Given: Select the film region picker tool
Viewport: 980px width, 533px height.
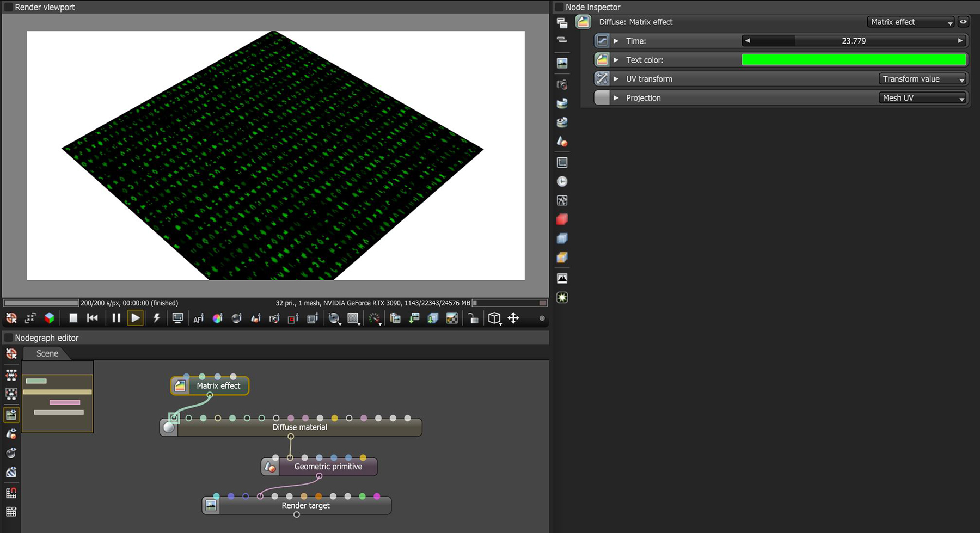Looking at the screenshot, I should point(313,318).
